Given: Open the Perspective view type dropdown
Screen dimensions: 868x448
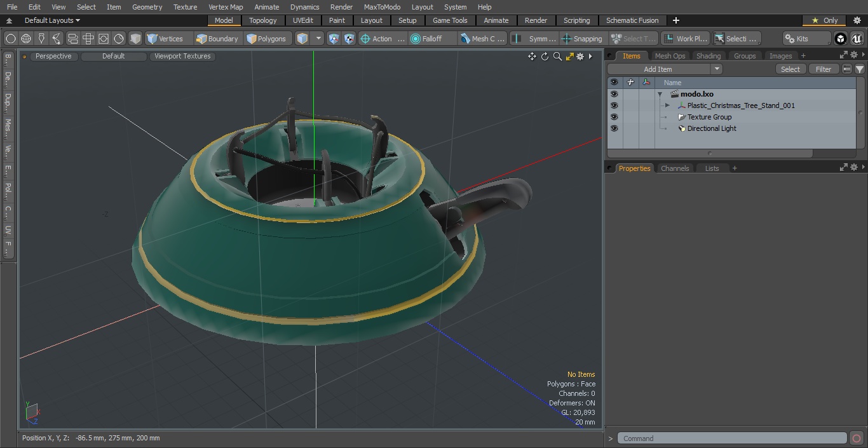Looking at the screenshot, I should tap(53, 56).
